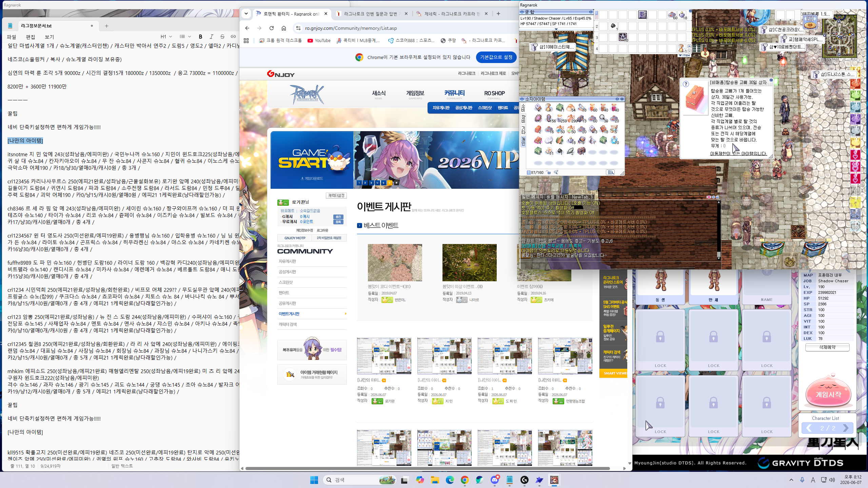868x488 pixels.
Task: Open RO SHOP navigation menu
Action: [x=494, y=93]
